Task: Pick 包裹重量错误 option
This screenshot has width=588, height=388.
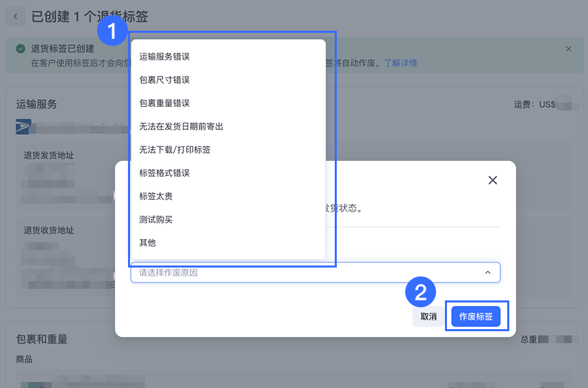Action: pos(228,103)
